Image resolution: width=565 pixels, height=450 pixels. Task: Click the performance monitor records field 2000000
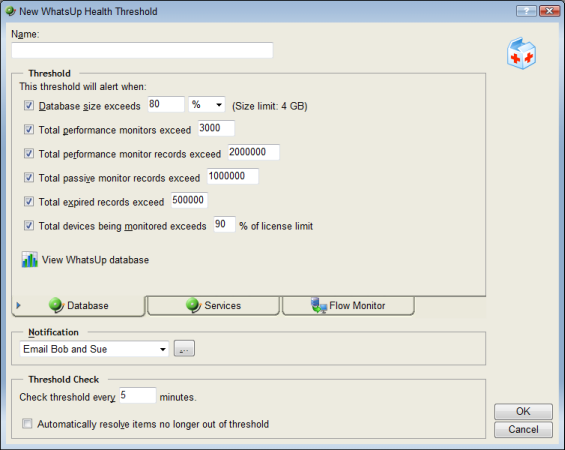(x=254, y=152)
